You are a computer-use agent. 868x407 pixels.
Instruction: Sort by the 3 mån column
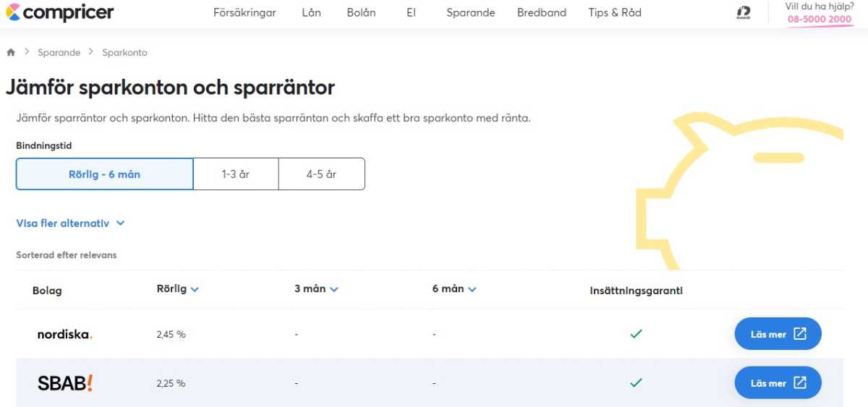coord(315,288)
